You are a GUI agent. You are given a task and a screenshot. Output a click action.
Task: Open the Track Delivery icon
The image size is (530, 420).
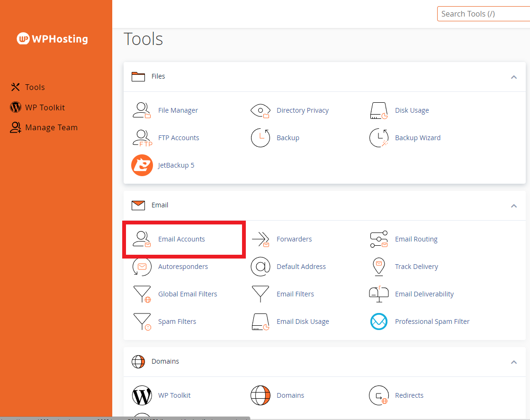coord(378,267)
